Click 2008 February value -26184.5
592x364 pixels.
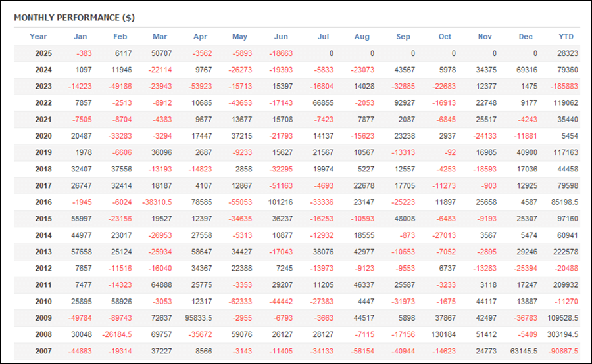(x=117, y=334)
